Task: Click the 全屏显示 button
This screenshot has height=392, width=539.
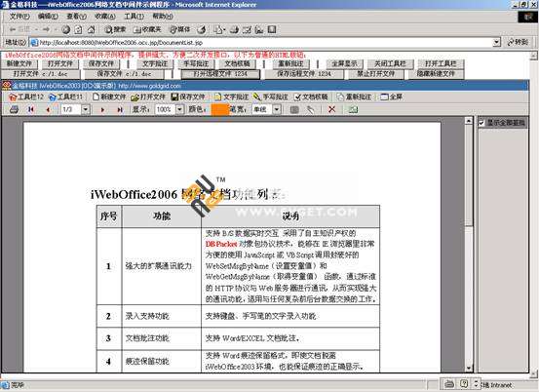Action: [x=344, y=63]
